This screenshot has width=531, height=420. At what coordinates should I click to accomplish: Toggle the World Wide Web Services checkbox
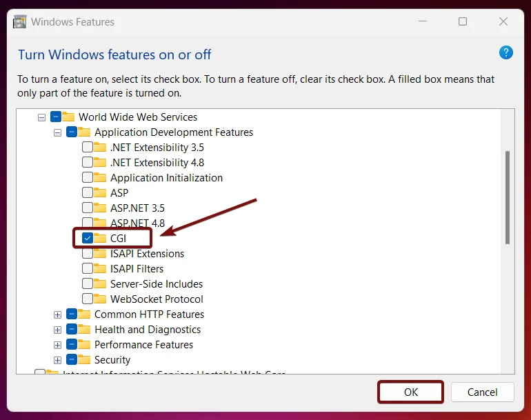coord(56,117)
